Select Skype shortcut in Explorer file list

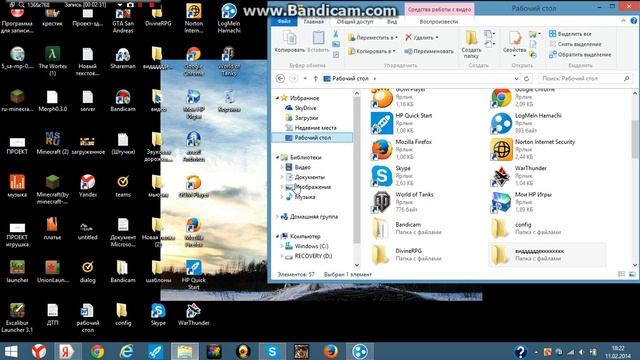click(x=404, y=176)
